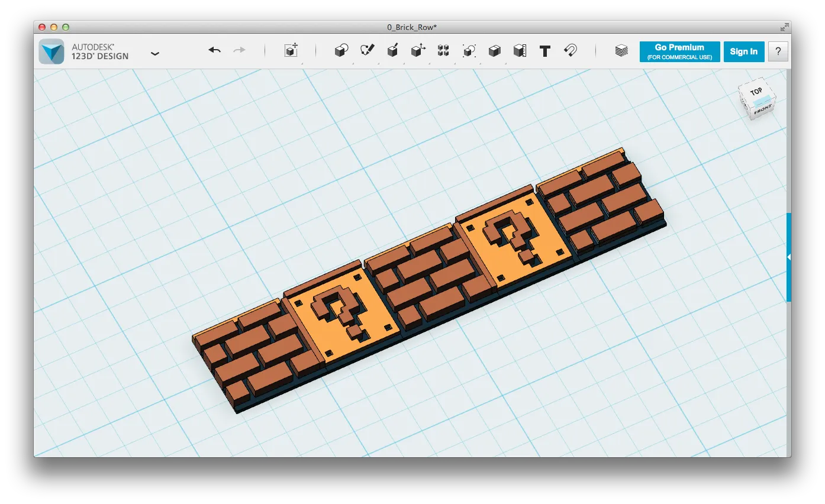This screenshot has height=504, width=825.
Task: Open the Grouping tool menu
Action: tap(469, 51)
